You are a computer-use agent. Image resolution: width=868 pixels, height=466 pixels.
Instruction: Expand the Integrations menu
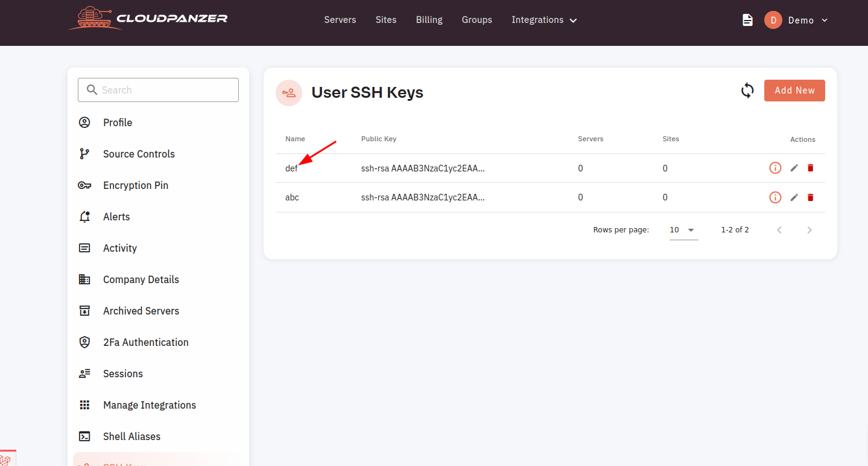tap(544, 20)
